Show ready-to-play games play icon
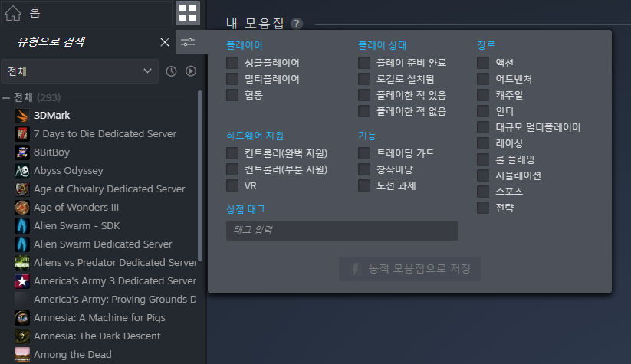 [191, 71]
